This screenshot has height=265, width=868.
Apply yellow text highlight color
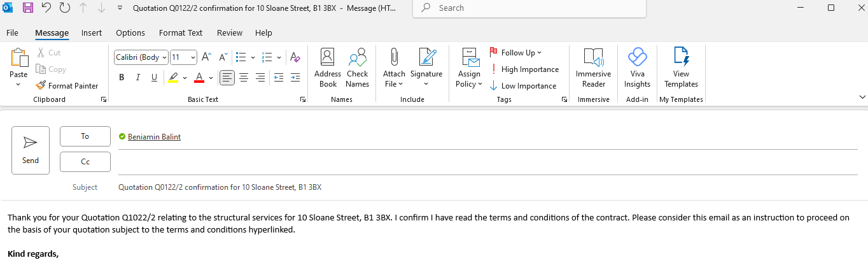(x=173, y=77)
